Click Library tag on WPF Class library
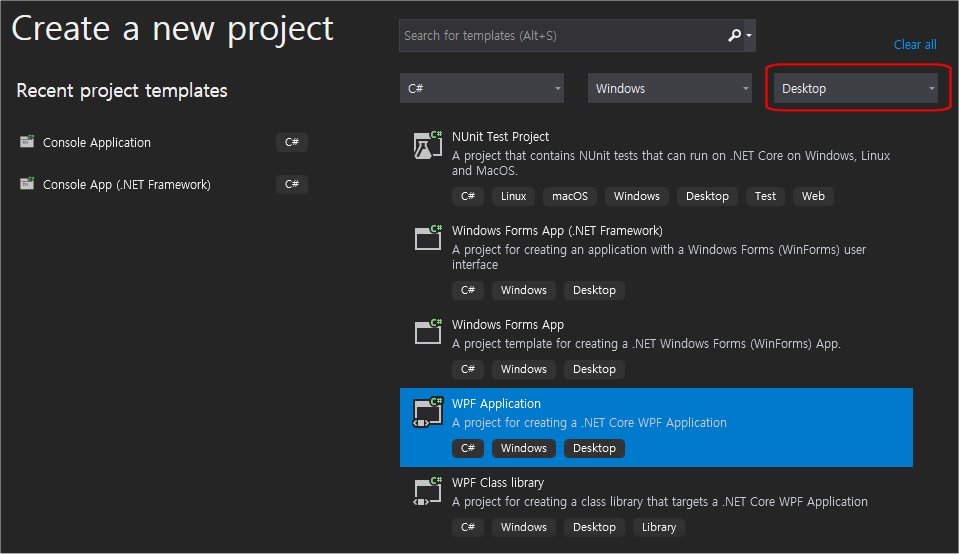Viewport: 959px width, 554px height. (659, 527)
